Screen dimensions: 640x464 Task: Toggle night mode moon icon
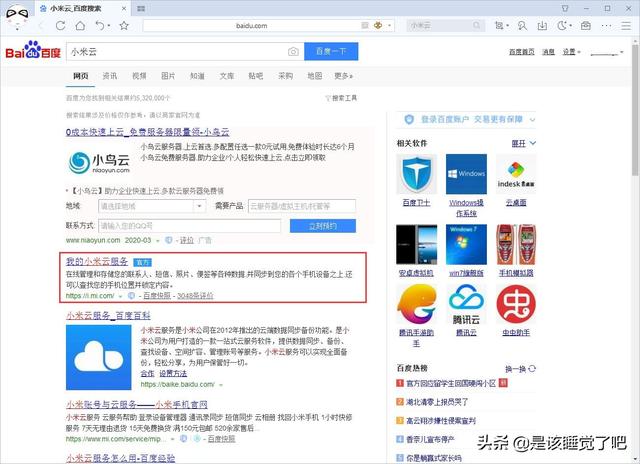coord(562,26)
